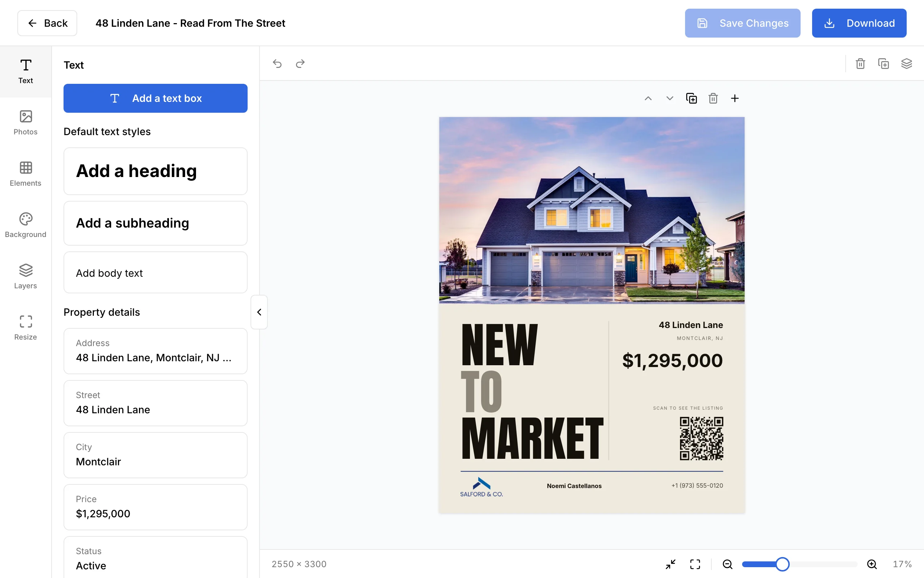Open the Layers panel in sidebar
This screenshot has height=578, width=924.
coord(26,276)
